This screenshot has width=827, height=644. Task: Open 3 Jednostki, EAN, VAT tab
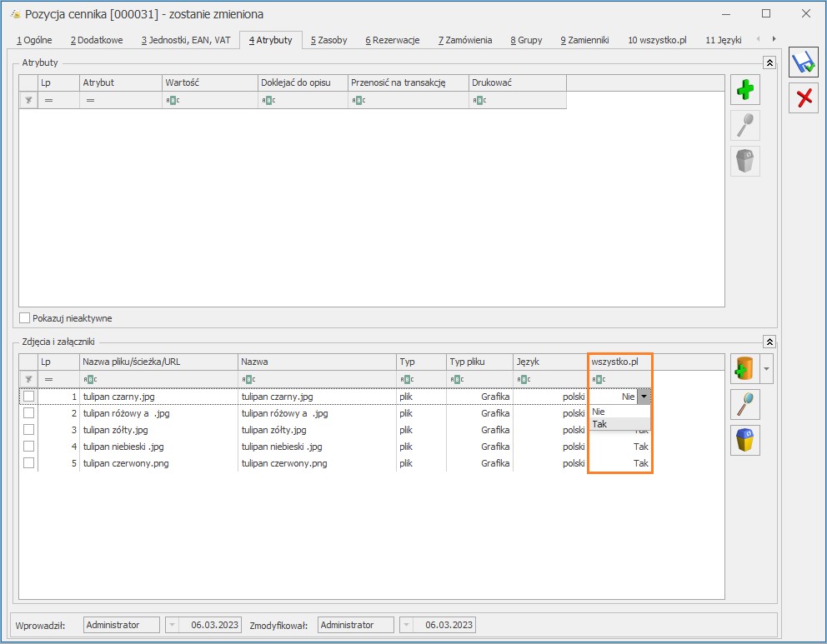[x=186, y=40]
